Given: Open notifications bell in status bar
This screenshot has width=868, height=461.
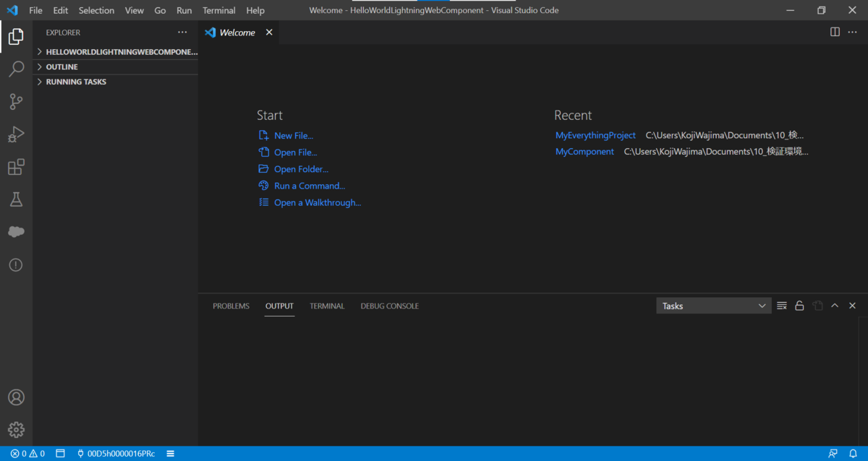Looking at the screenshot, I should tap(853, 454).
